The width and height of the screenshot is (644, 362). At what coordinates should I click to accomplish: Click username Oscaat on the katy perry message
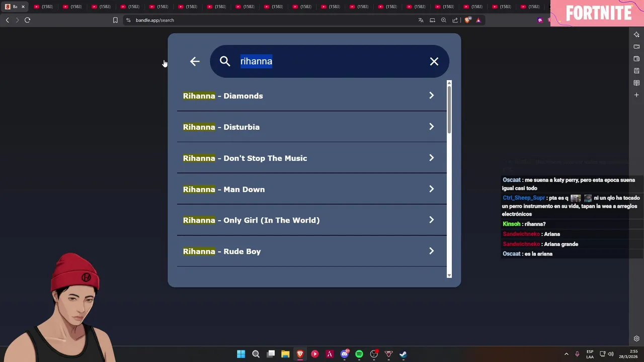pyautogui.click(x=511, y=180)
